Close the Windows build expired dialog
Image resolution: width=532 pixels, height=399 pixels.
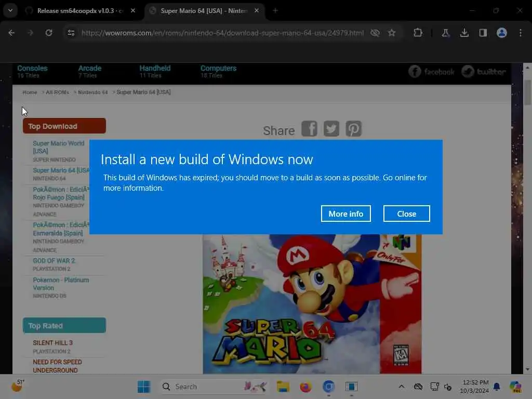click(x=406, y=214)
